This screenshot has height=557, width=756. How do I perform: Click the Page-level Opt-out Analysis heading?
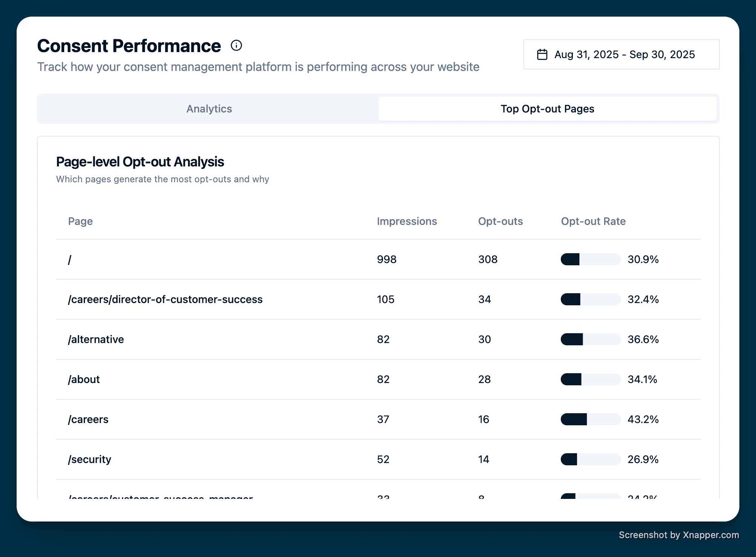[140, 162]
